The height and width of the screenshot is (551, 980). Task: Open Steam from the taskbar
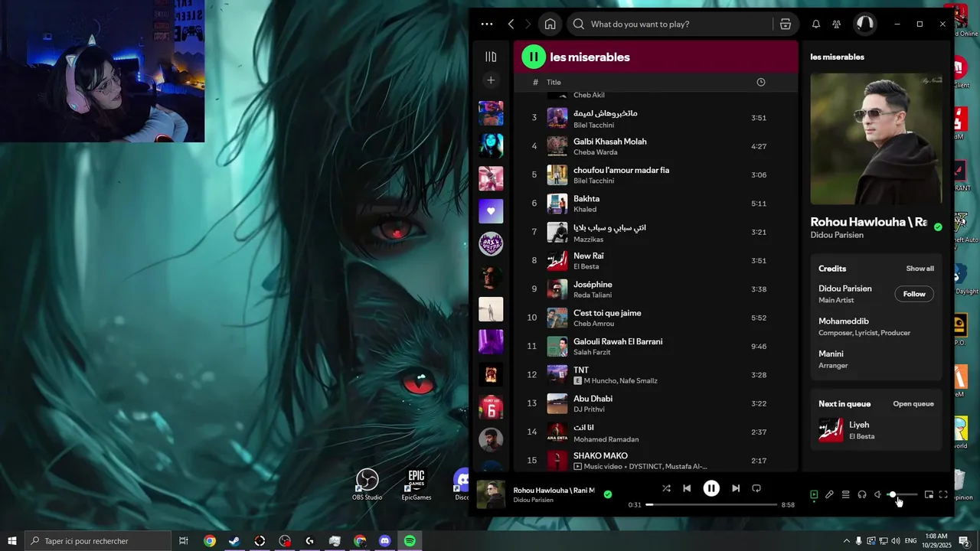tap(234, 541)
